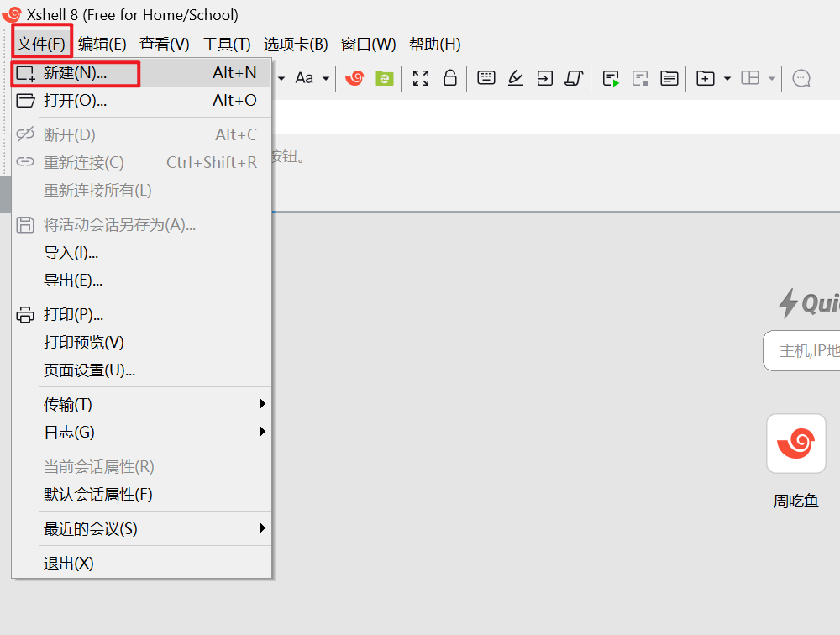The height and width of the screenshot is (635, 840).
Task: Open the 窗口(W) menu
Action: coord(368,44)
